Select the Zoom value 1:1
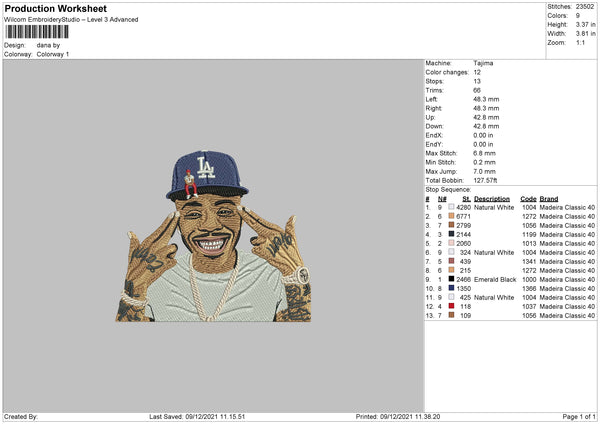600x424 pixels. click(x=580, y=42)
